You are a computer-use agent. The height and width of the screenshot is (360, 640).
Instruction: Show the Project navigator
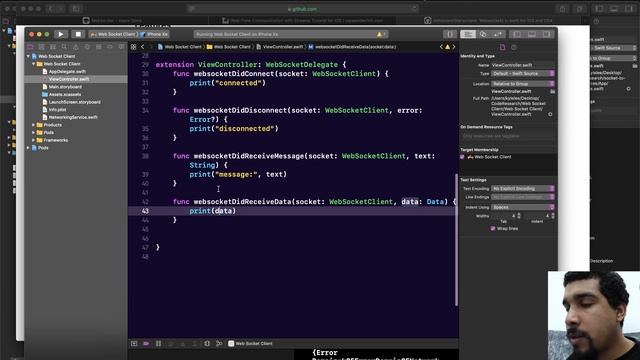pyautogui.click(x=30, y=47)
